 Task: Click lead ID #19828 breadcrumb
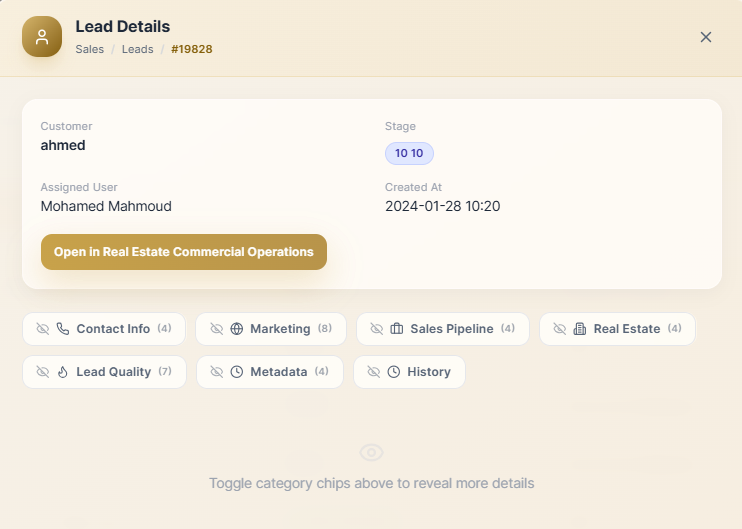(x=192, y=49)
